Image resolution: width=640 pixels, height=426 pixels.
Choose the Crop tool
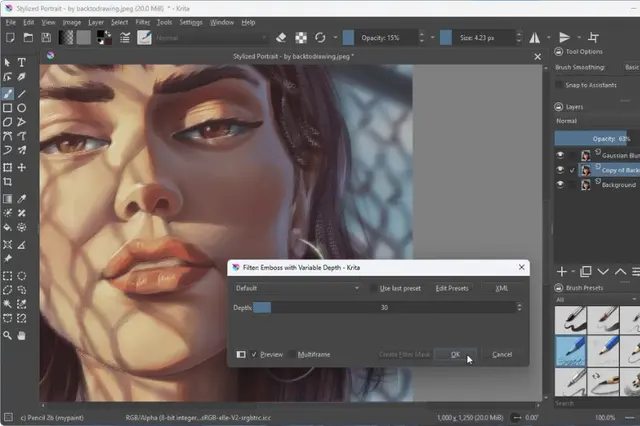[x=8, y=182]
